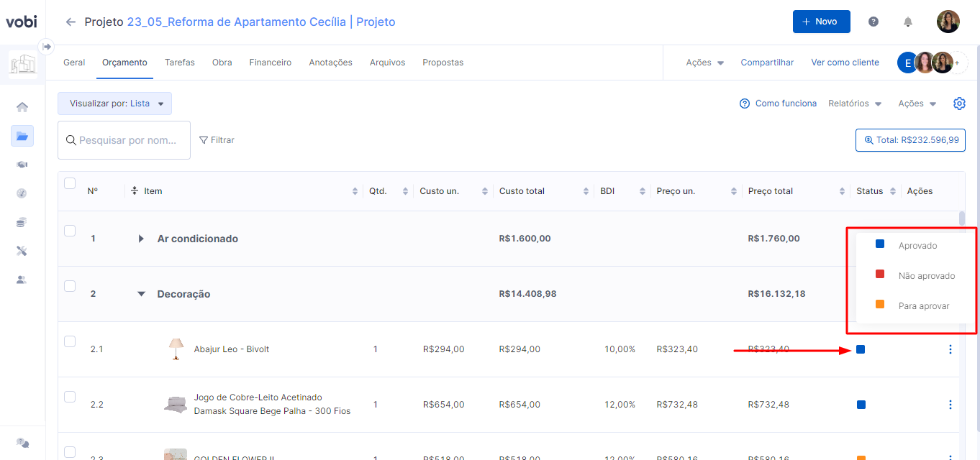Click the help question mark icon

(874, 22)
